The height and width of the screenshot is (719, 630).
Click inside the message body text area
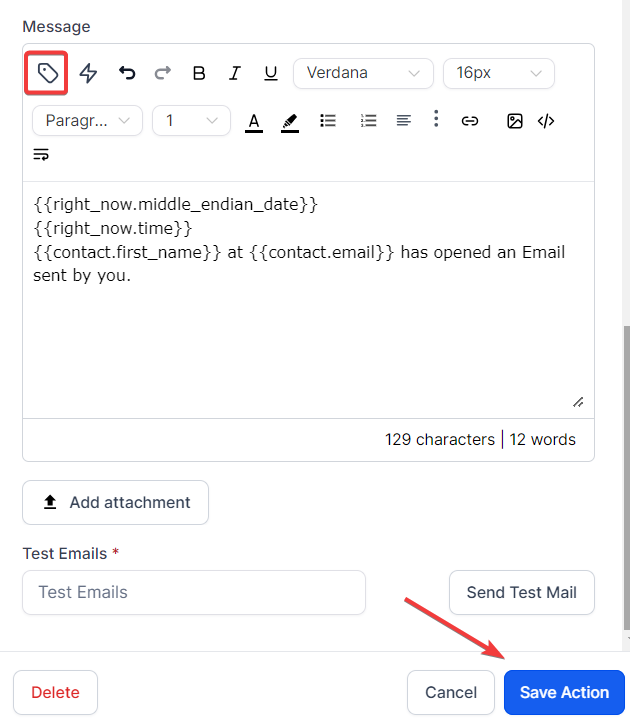[x=308, y=300]
